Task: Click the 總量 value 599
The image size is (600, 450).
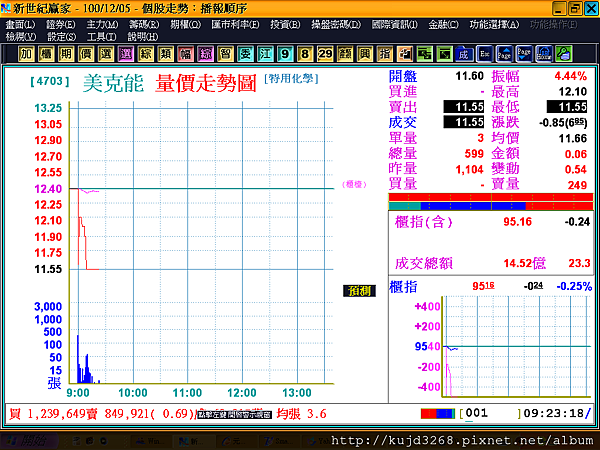Action: [474, 154]
